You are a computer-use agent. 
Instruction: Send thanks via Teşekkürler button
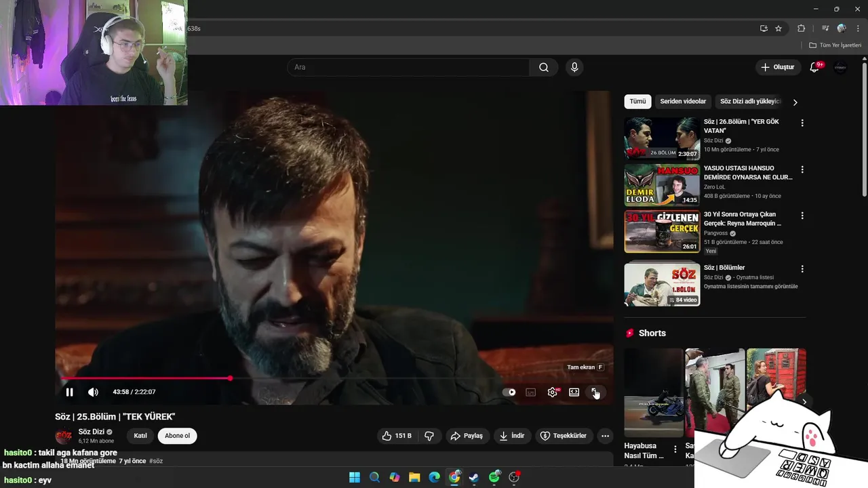click(x=563, y=436)
